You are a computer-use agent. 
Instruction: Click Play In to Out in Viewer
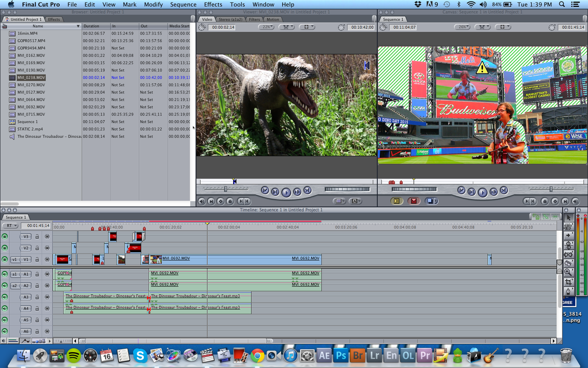tap(275, 191)
